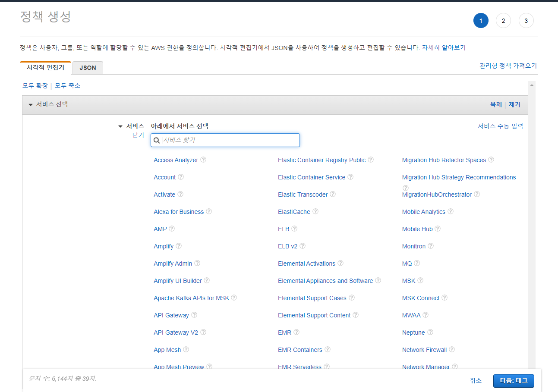Viewport: 558px width, 392px height.
Task: Switch to the JSON tab
Action: (88, 68)
